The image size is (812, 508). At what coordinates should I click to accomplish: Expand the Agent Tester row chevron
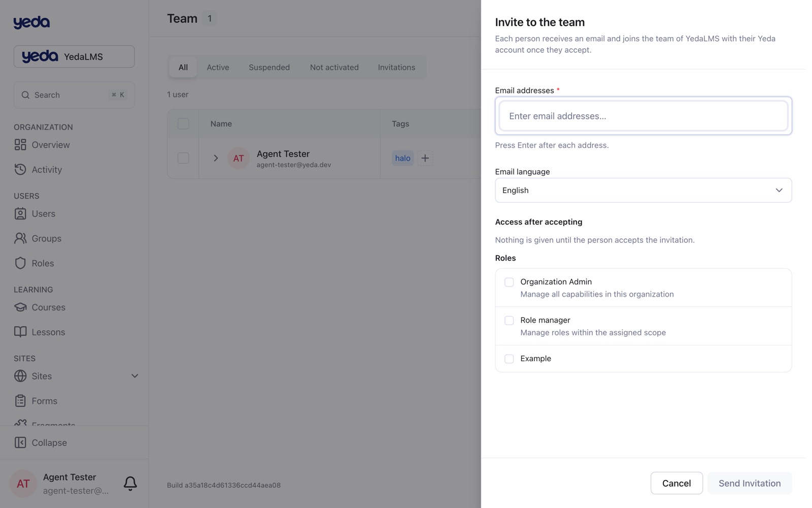pyautogui.click(x=216, y=158)
